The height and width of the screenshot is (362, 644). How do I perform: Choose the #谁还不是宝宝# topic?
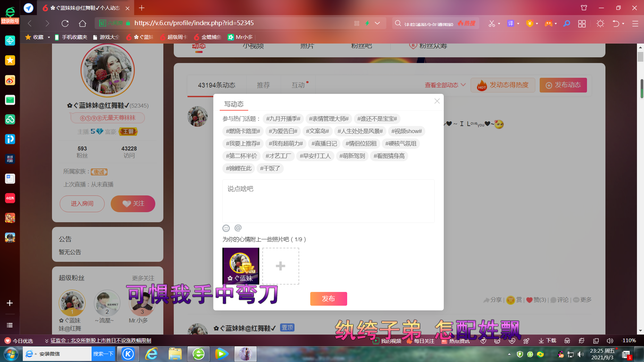[x=377, y=119]
